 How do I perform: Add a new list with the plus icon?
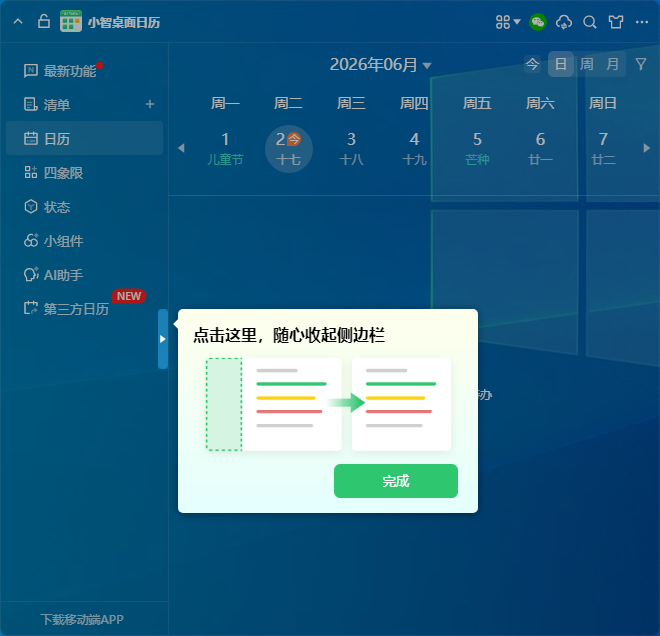(x=150, y=104)
